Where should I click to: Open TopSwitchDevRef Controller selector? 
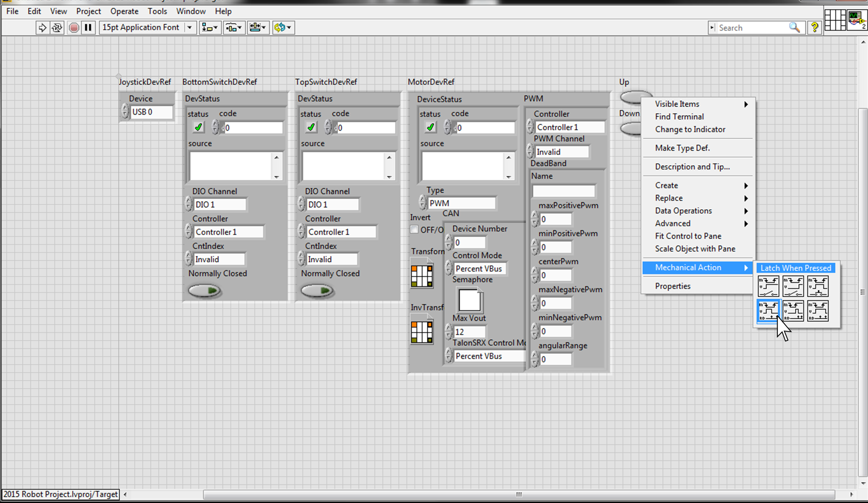341,232
